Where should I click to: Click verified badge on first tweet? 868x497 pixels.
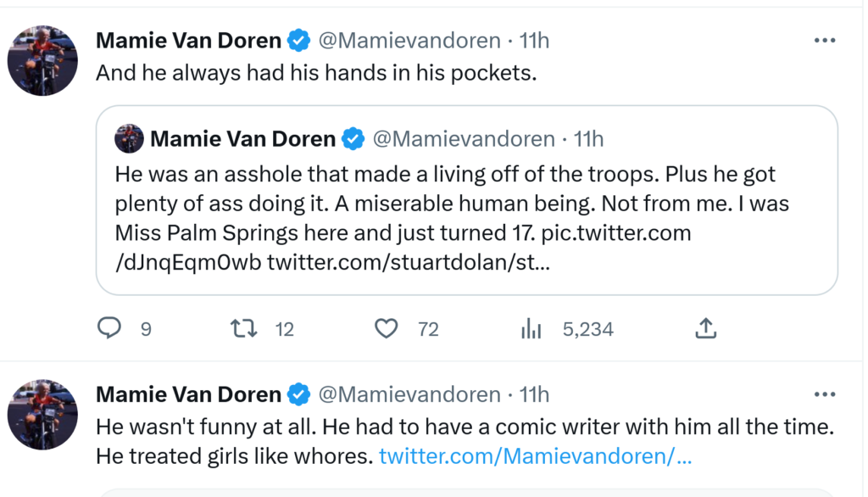coord(298,40)
